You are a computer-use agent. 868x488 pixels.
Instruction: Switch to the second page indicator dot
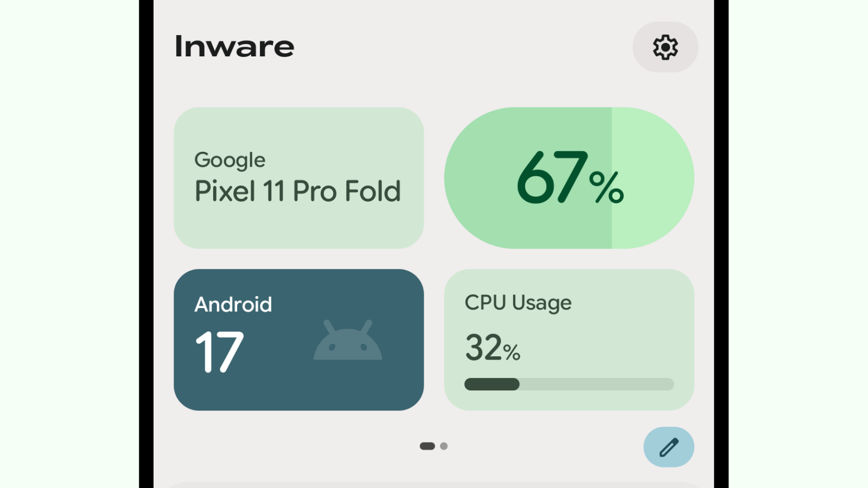point(444,446)
